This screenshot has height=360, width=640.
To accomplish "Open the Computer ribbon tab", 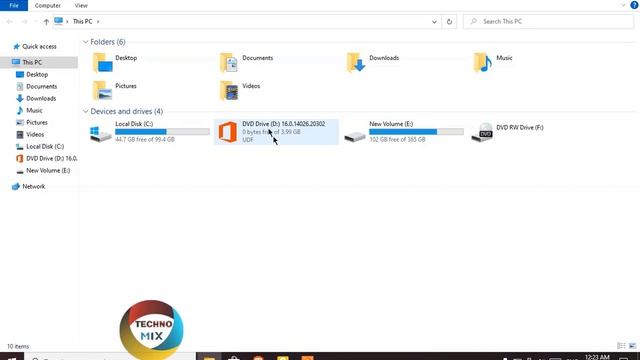I will [x=48, y=6].
